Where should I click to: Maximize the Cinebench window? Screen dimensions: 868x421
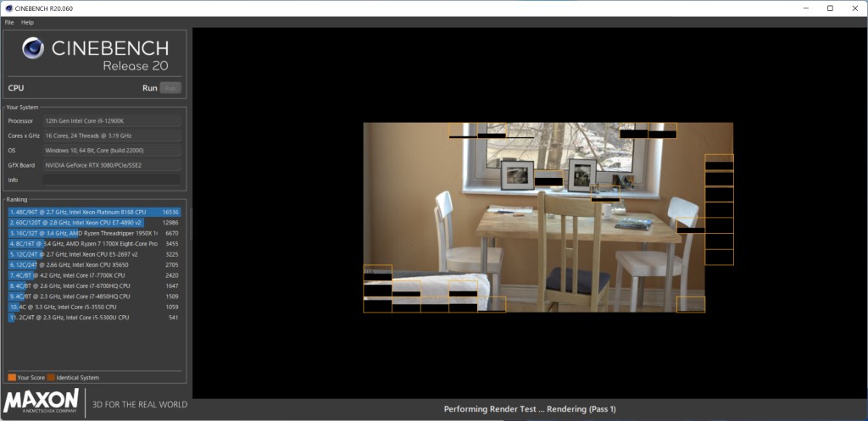[x=830, y=8]
